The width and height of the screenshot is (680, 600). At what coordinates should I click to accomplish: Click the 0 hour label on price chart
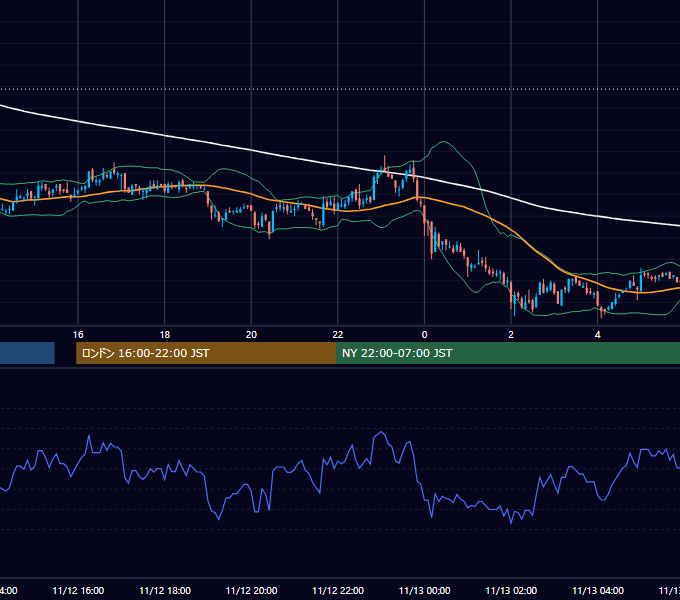point(425,335)
